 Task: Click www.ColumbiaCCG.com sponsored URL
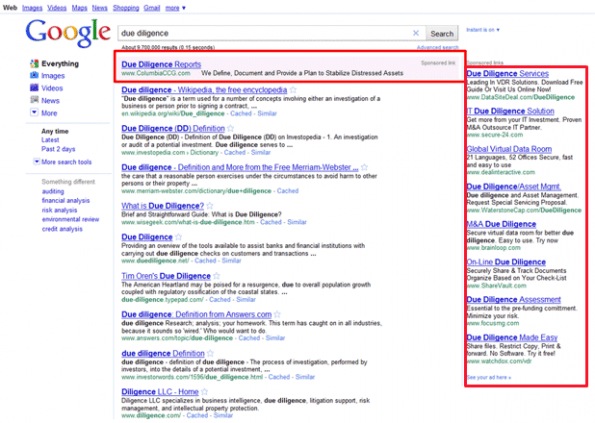click(x=156, y=73)
